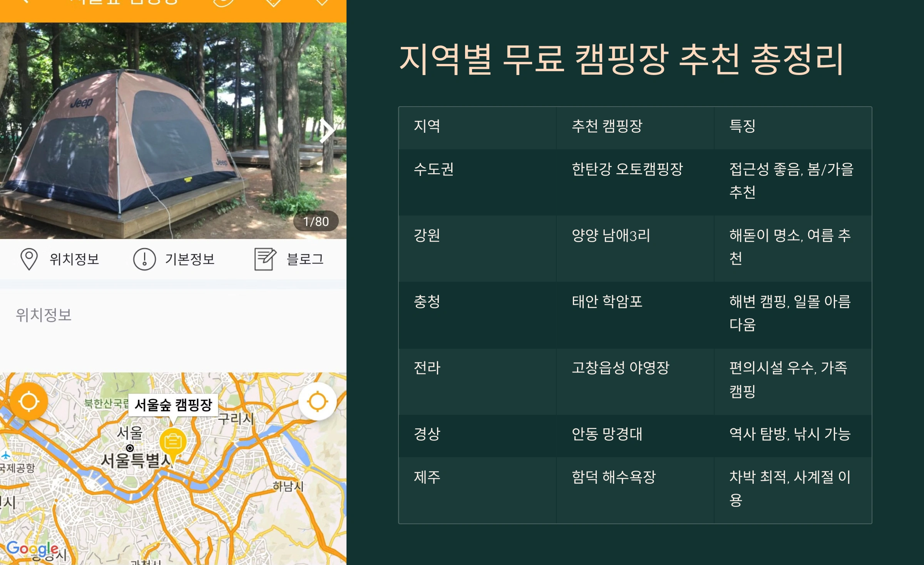This screenshot has width=924, height=565.
Task: Click the 추천 캠핑장 column header
Action: [607, 126]
